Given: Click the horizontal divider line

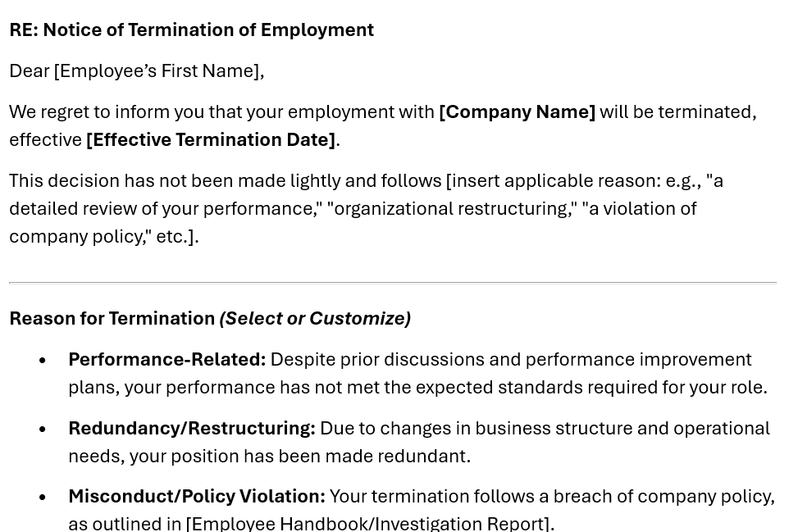Looking at the screenshot, I should (x=392, y=283).
